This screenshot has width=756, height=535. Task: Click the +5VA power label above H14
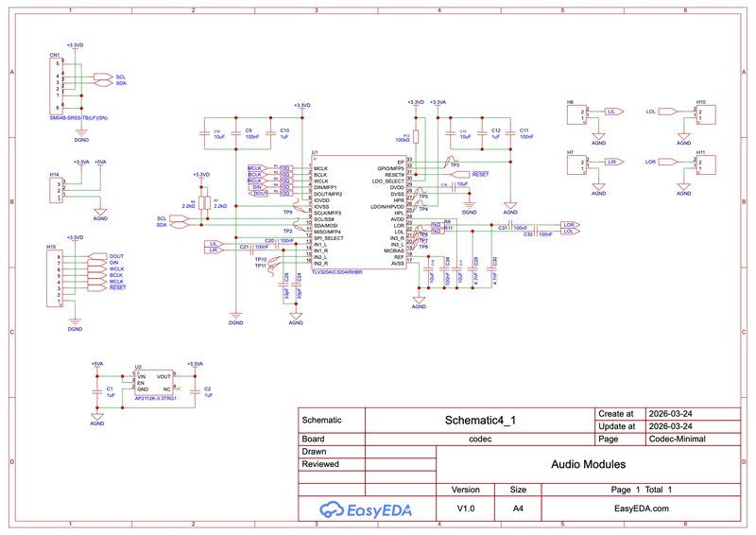tap(100, 162)
